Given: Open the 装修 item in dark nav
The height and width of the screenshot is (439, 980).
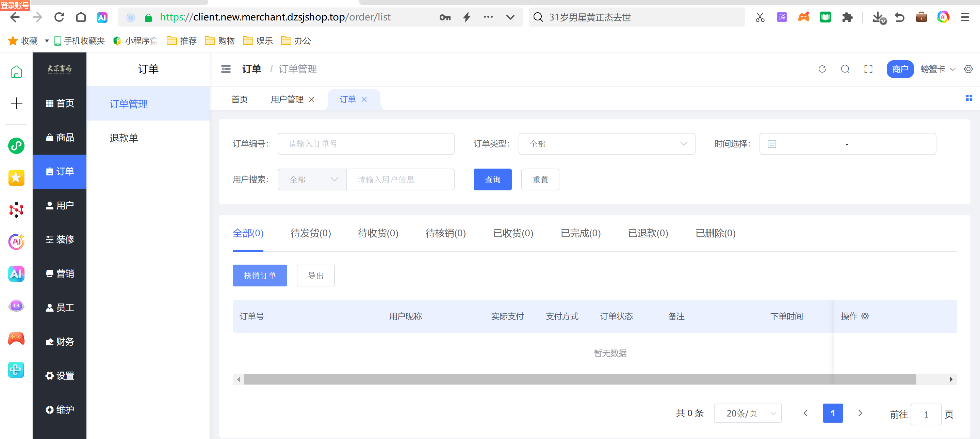Looking at the screenshot, I should [60, 239].
